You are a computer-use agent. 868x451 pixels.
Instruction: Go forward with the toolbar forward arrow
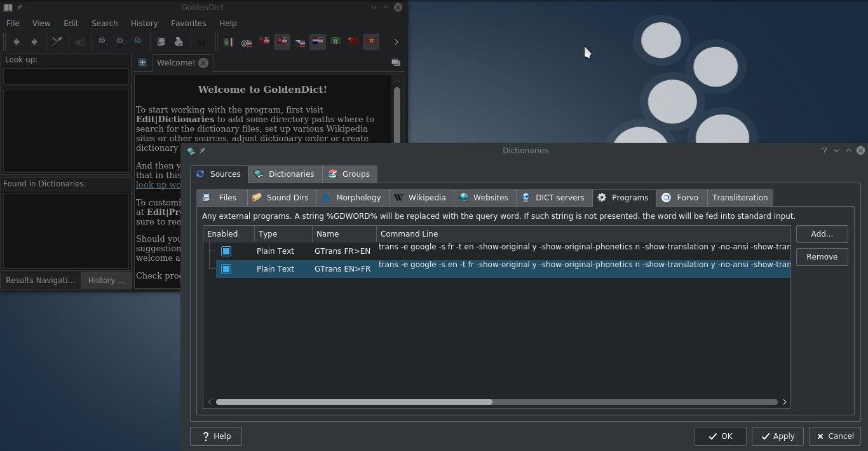[x=34, y=42]
